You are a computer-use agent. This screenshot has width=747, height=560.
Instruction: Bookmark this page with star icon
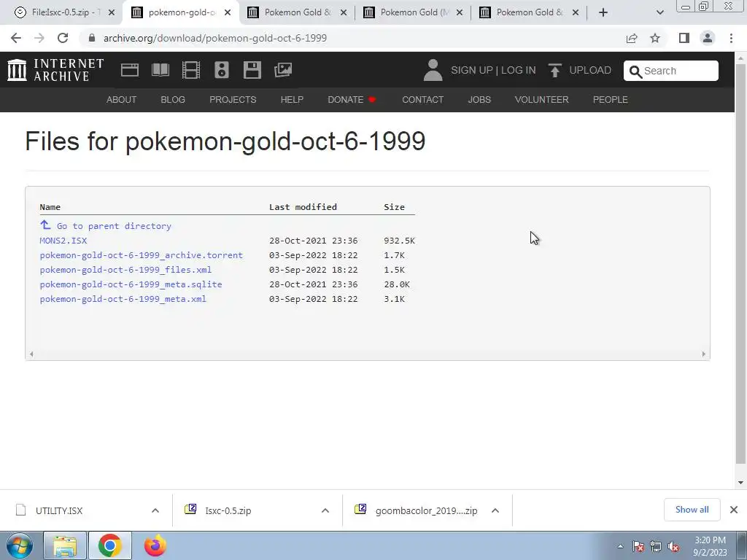point(655,38)
